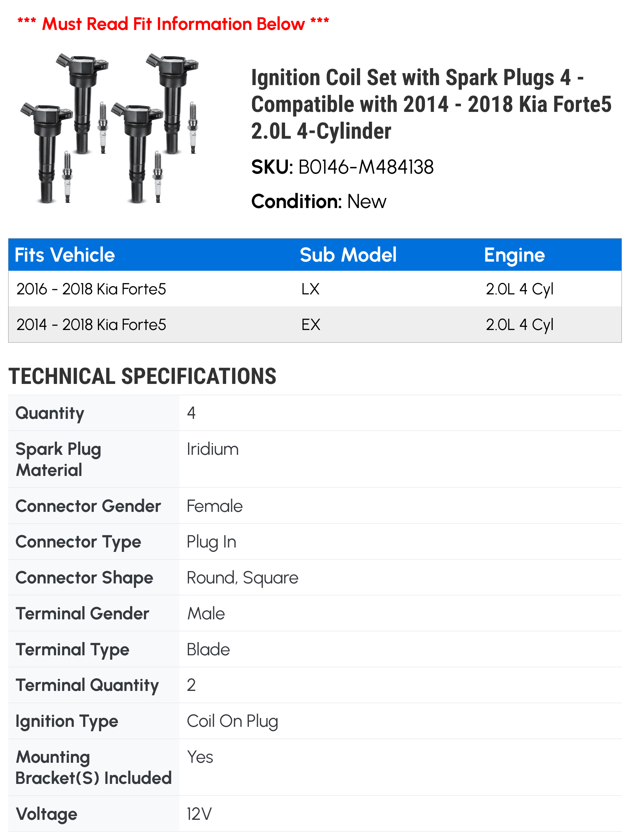Click the Voltage 12V specification row
This screenshot has height=840, width=630.
click(x=315, y=814)
